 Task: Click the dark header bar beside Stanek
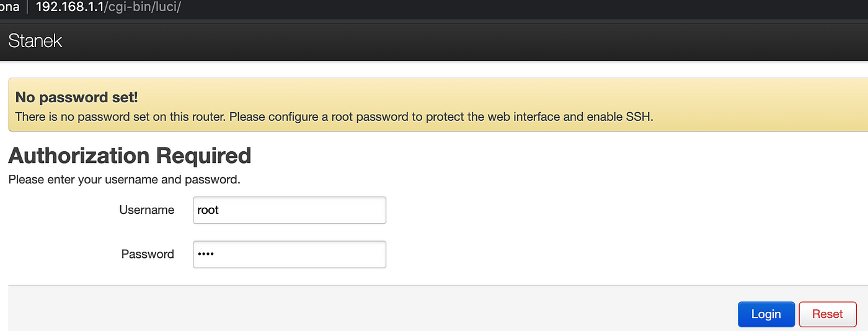pyautogui.click(x=465, y=42)
